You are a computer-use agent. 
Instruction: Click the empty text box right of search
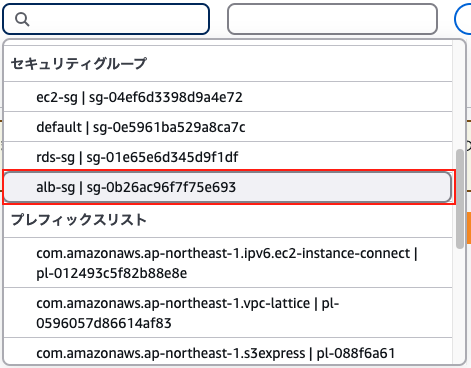[332, 19]
